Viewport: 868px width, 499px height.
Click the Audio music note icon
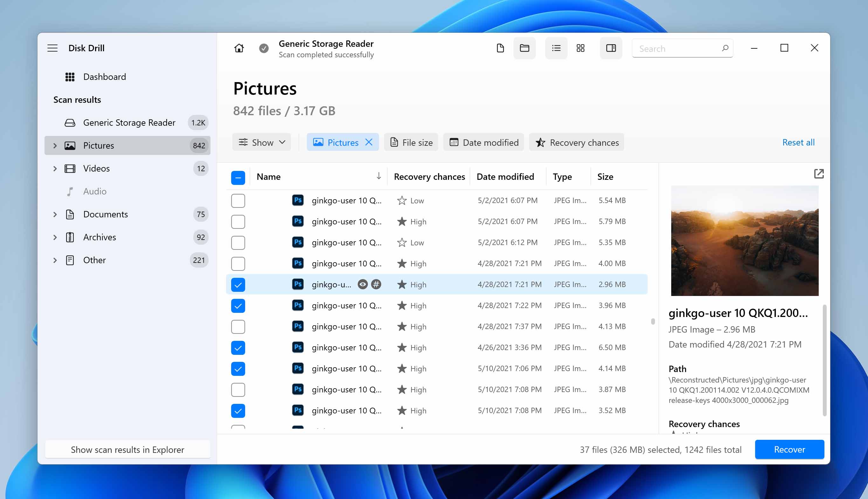(70, 191)
